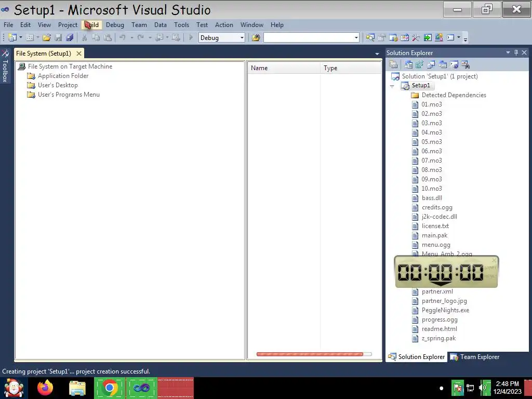
Task: Open the Start Page via green arrow icon
Action: (428, 37)
